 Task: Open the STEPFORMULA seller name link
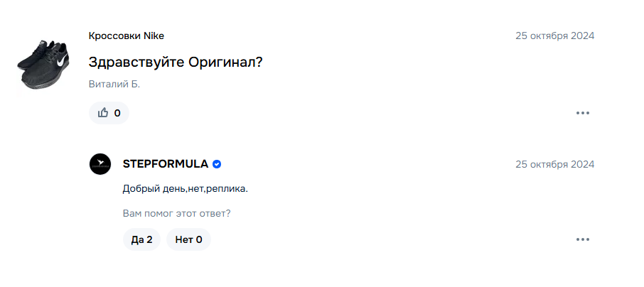coord(166,164)
